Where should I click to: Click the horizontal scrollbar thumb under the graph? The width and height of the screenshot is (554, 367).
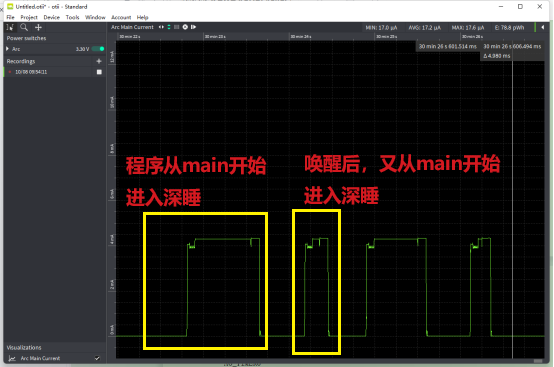pos(538,361)
